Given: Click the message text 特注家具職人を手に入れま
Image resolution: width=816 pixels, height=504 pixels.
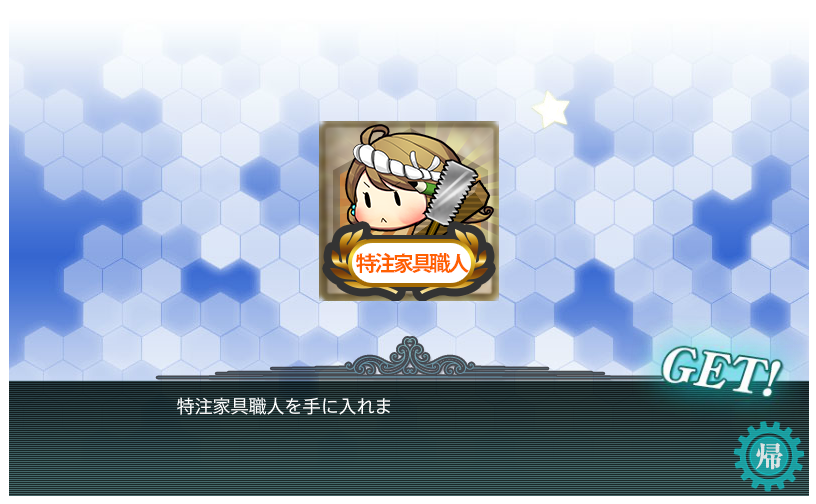Looking at the screenshot, I should 284,407.
